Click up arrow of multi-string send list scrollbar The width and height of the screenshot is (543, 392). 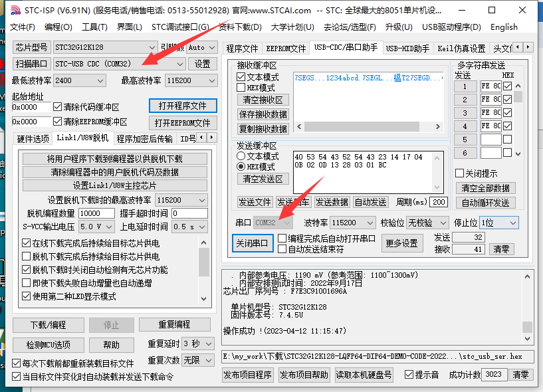(x=518, y=86)
